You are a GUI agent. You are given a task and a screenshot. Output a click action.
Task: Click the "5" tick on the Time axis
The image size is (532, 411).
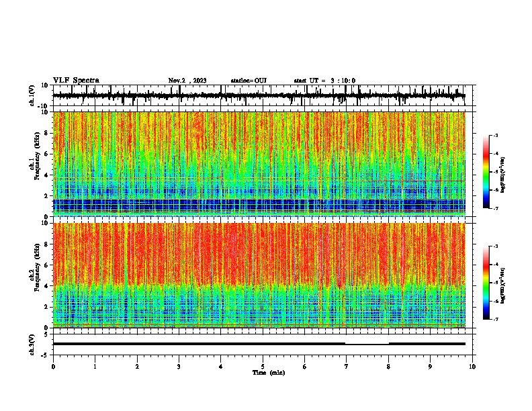click(x=263, y=367)
